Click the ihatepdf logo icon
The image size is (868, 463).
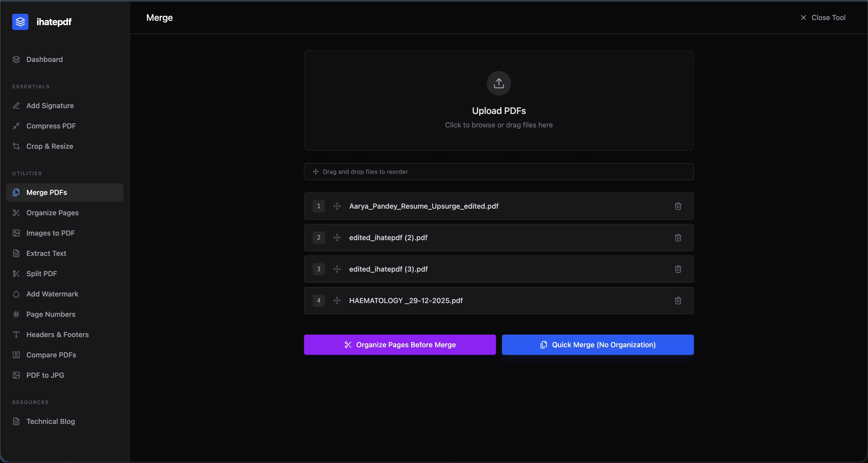[20, 22]
